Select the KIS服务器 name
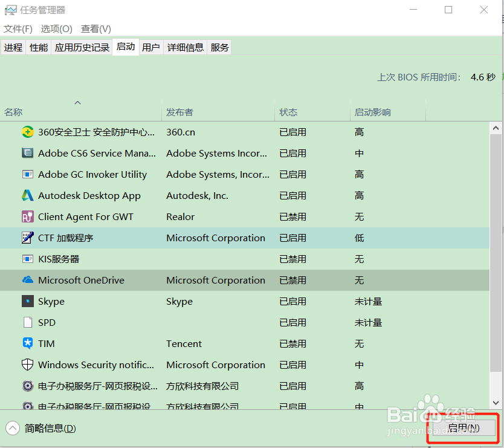 [x=59, y=259]
